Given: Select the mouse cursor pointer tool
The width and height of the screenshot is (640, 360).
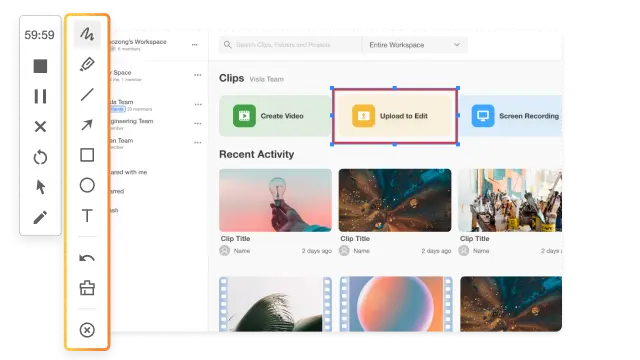Looking at the screenshot, I should [40, 187].
